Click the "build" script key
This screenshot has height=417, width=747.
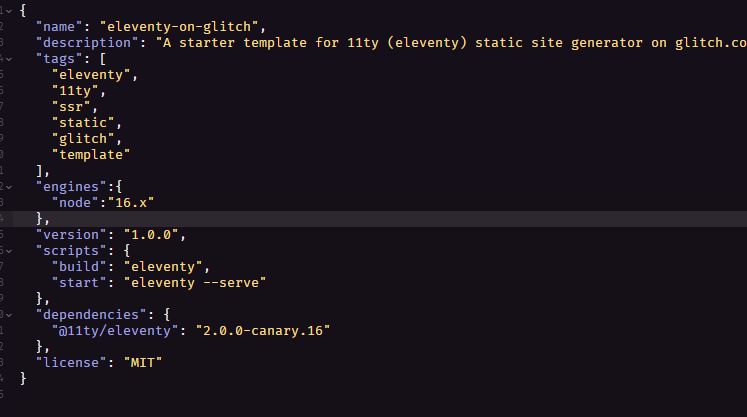click(x=79, y=267)
